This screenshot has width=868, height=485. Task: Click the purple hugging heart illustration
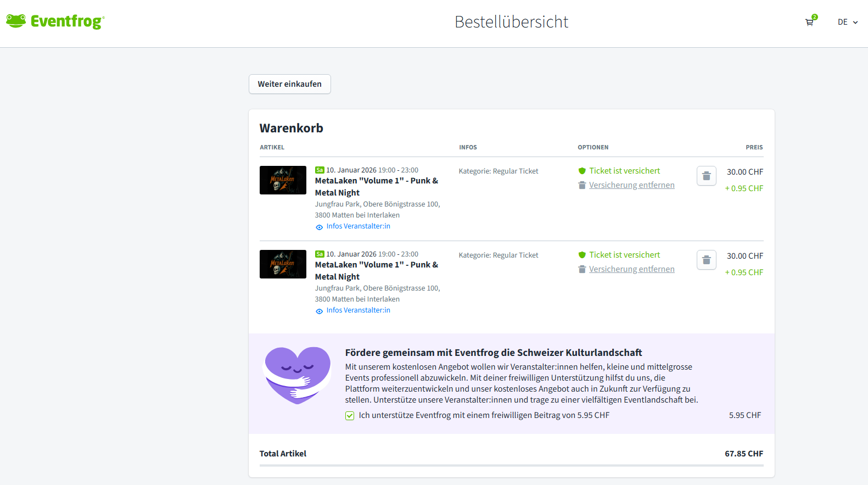[297, 375]
